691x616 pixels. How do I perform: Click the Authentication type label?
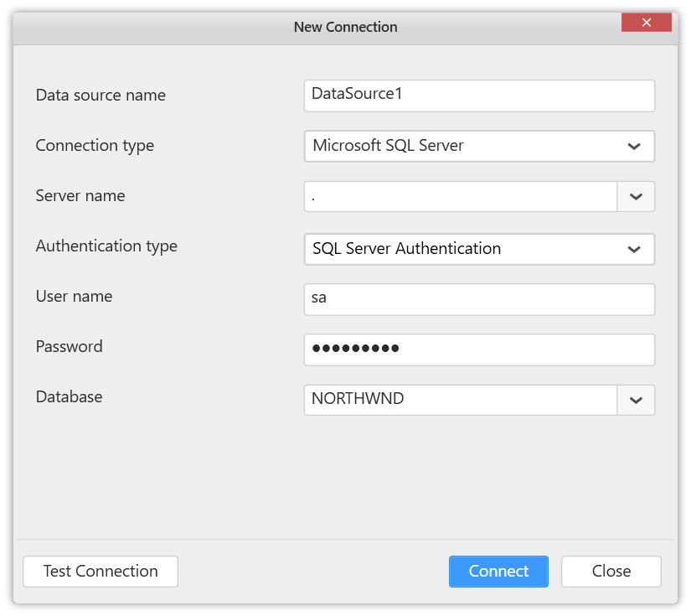tap(106, 246)
